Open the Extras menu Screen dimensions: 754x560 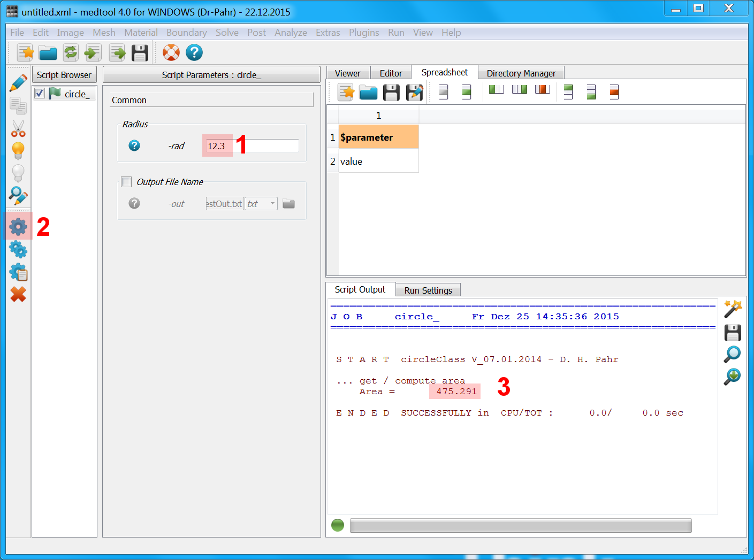[328, 33]
